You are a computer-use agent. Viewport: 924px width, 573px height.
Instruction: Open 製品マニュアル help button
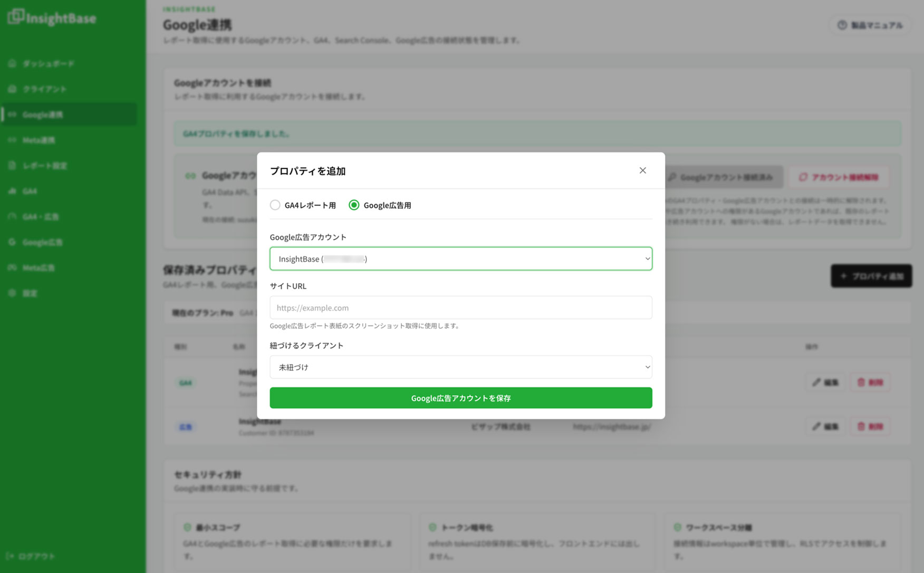coord(870,25)
